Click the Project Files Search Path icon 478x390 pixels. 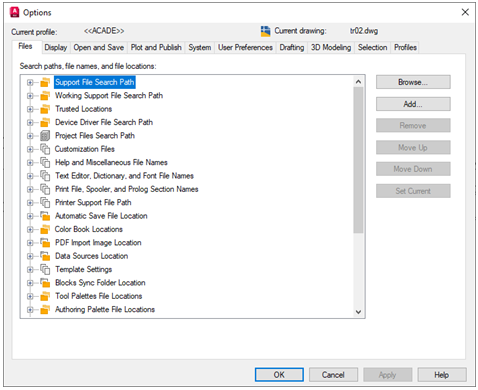[45, 136]
